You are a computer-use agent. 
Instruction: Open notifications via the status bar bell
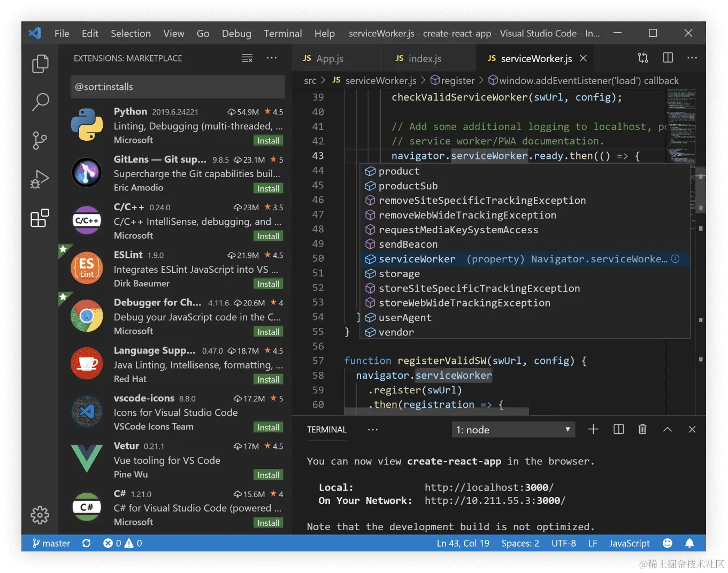click(690, 543)
